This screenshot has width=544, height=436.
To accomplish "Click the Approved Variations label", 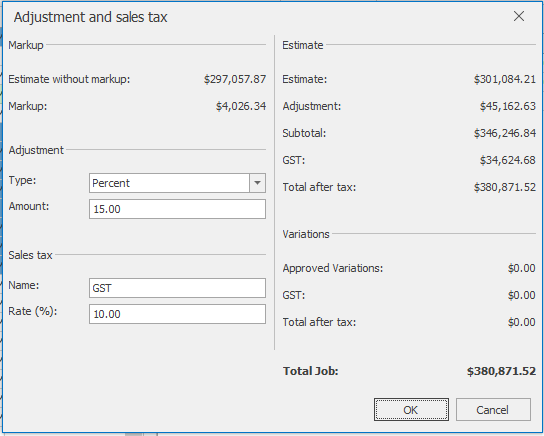I will 333,268.
